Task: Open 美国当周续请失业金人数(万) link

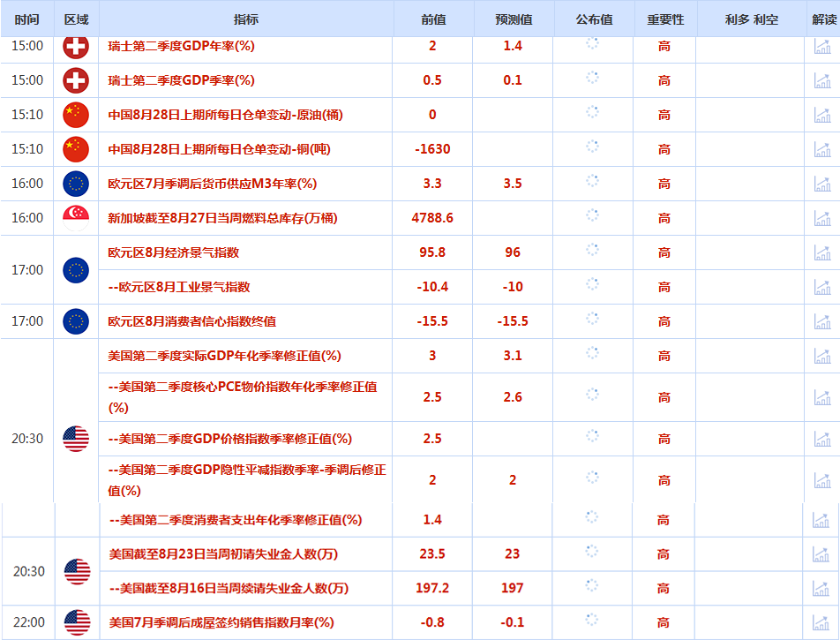Action: (x=229, y=588)
